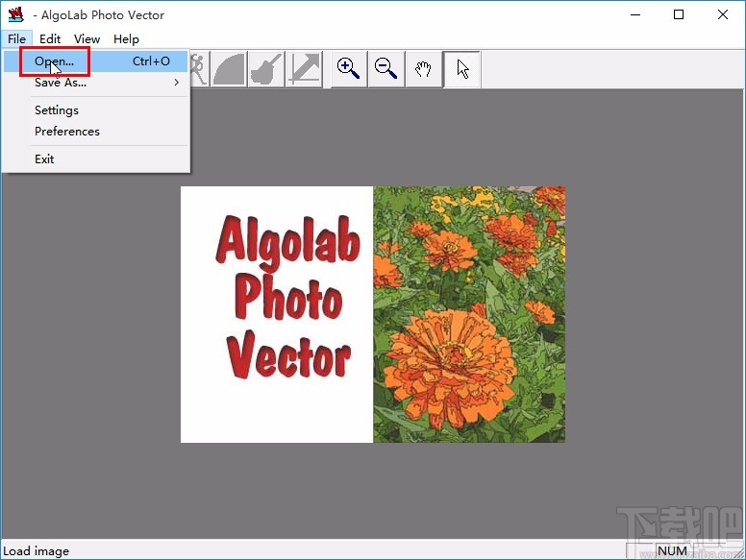Click the AlgoLab app icon in title bar
Image resolution: width=746 pixels, height=560 pixels.
coord(15,14)
